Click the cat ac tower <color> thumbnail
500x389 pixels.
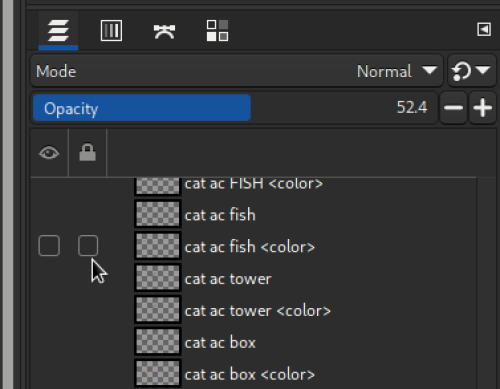point(158,310)
